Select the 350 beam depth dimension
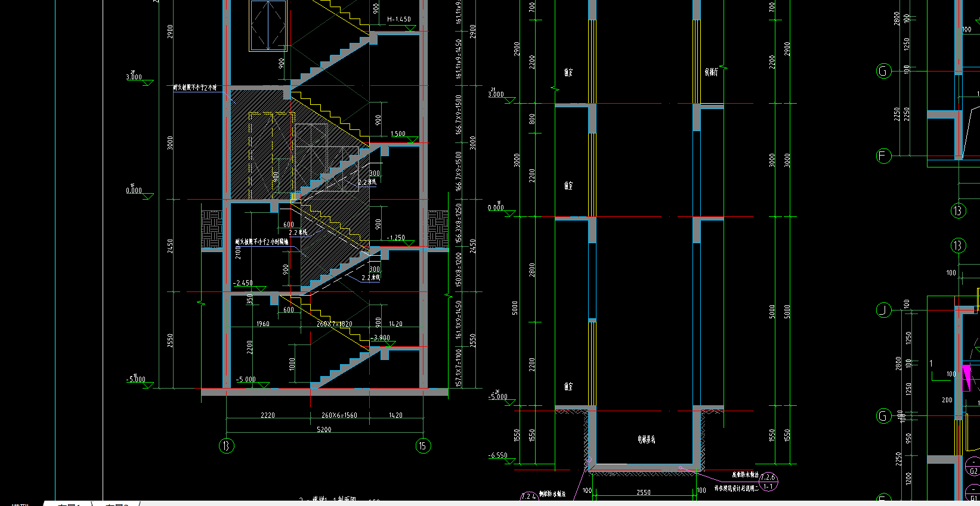This screenshot has height=506, width=980. click(250, 299)
